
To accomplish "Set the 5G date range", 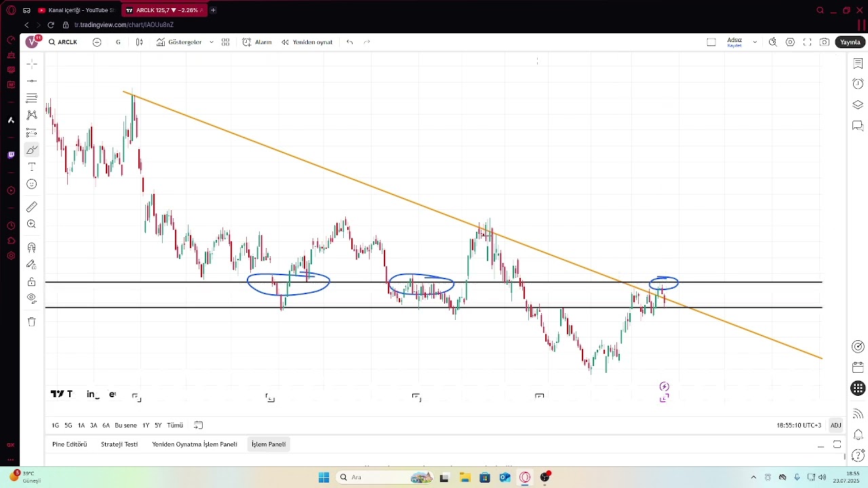I will point(68,426).
